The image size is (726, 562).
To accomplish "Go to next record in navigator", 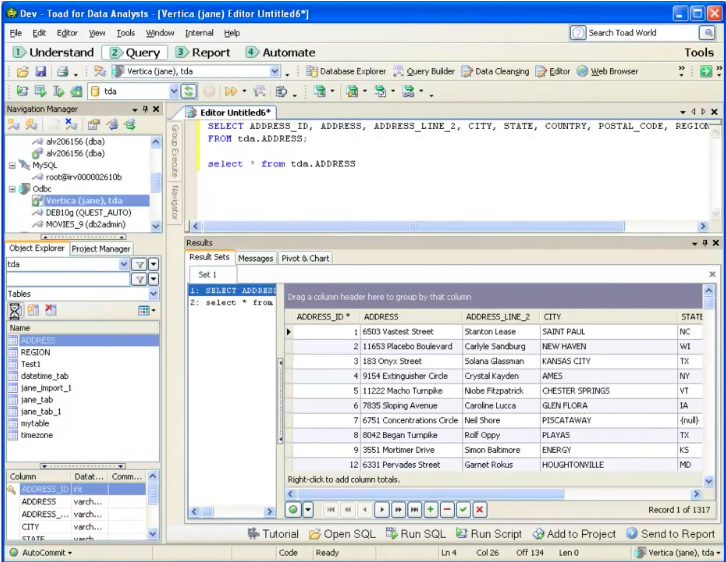I will pos(382,510).
